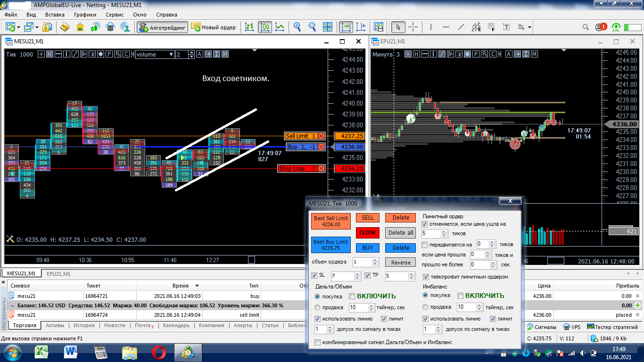This screenshot has width=644, height=362.
Task: Switch chart to line chart mode
Action: point(280,27)
